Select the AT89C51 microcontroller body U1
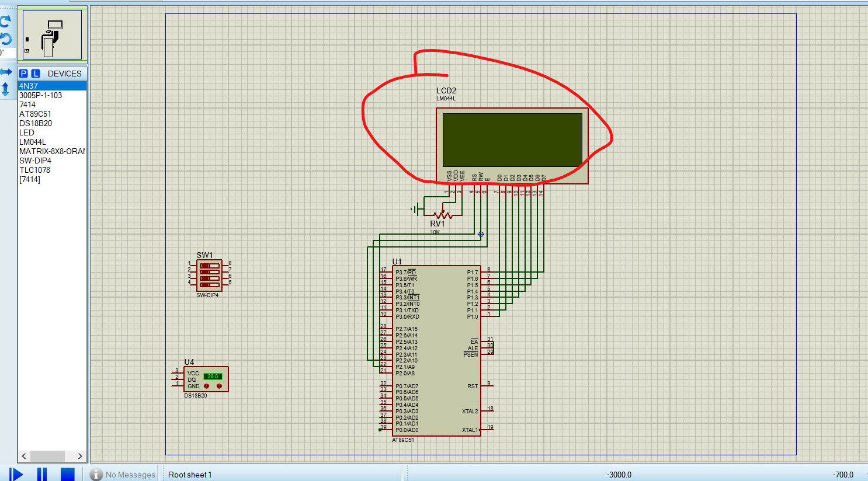 point(436,350)
